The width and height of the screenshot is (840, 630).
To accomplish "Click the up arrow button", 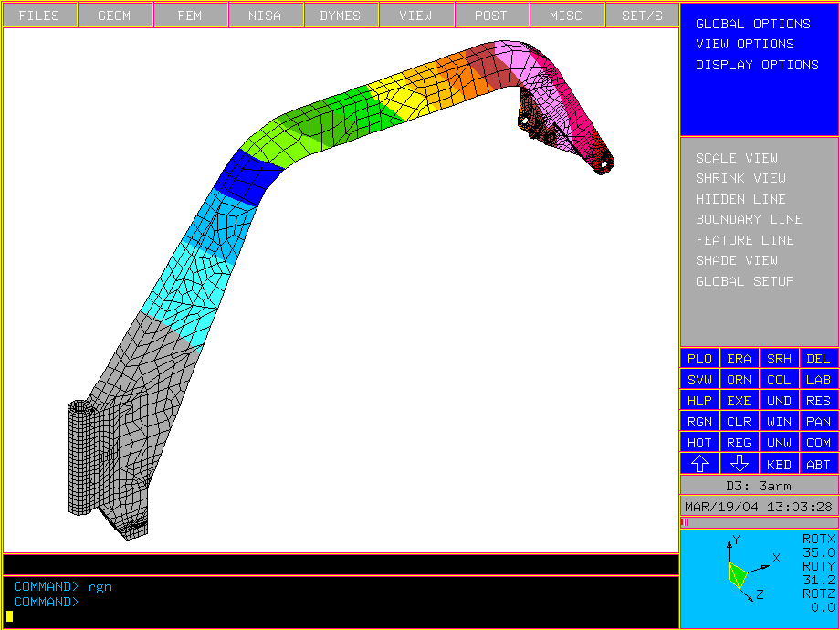I will [x=699, y=464].
